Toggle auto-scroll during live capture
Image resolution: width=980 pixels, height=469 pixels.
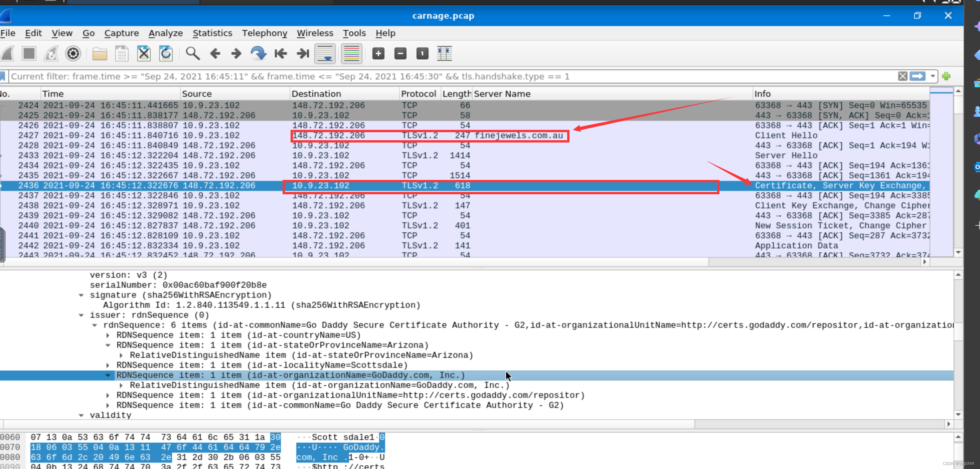coord(325,54)
